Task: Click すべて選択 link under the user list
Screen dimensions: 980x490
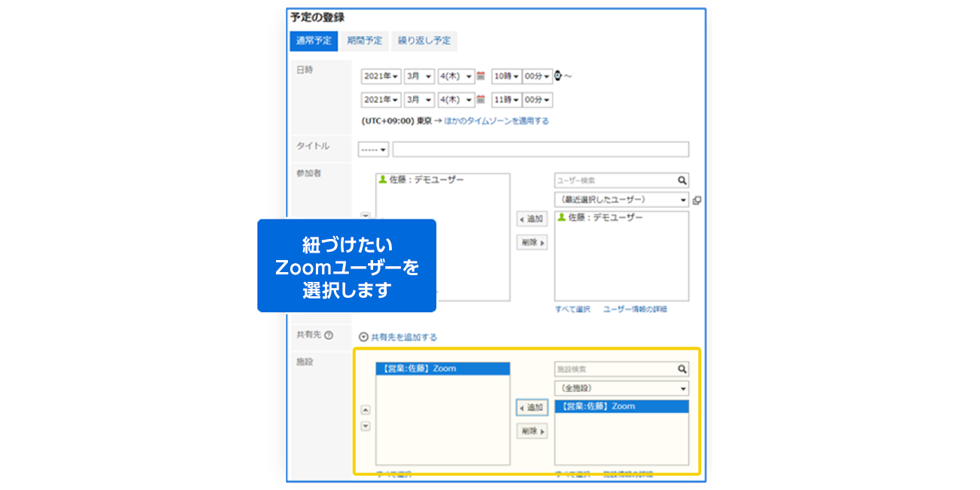Action: 572,309
